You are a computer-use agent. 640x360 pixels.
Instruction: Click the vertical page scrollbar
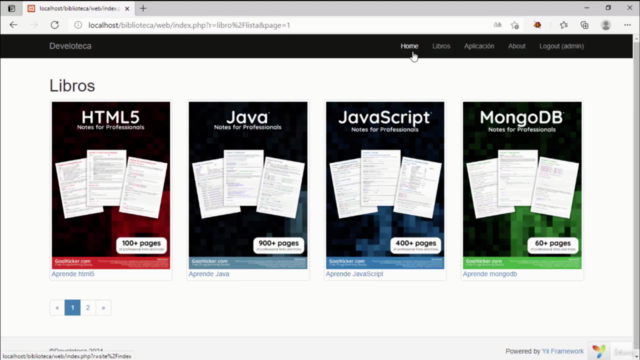click(636, 196)
